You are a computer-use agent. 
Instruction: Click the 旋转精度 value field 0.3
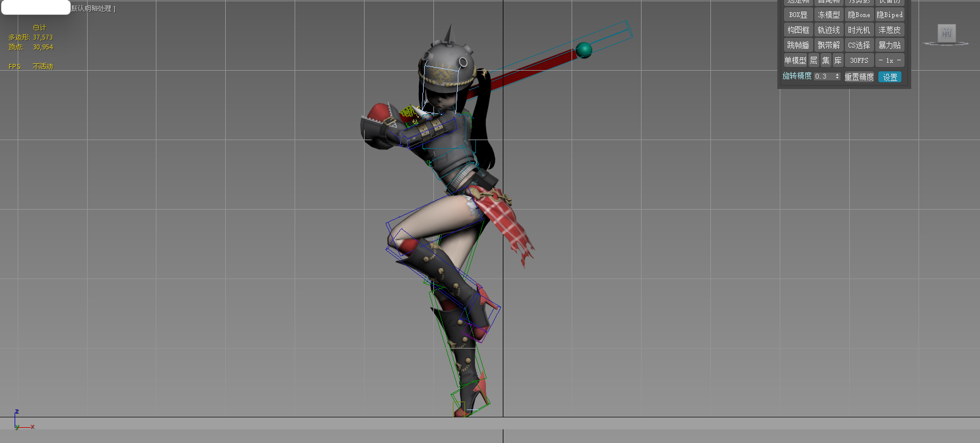coord(823,77)
